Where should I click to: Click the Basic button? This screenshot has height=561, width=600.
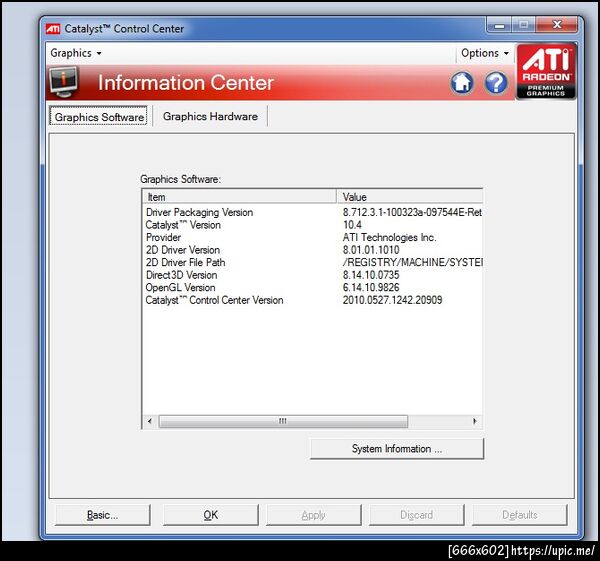tap(103, 515)
